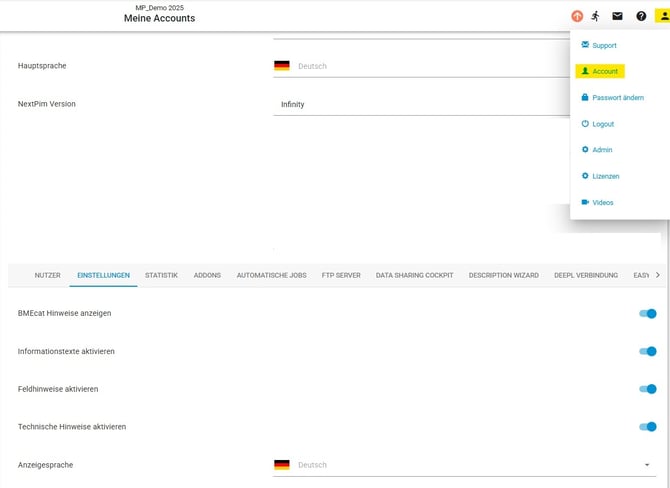The width and height of the screenshot is (670, 488).
Task: Click the power icon beside Logout
Action: tap(585, 123)
